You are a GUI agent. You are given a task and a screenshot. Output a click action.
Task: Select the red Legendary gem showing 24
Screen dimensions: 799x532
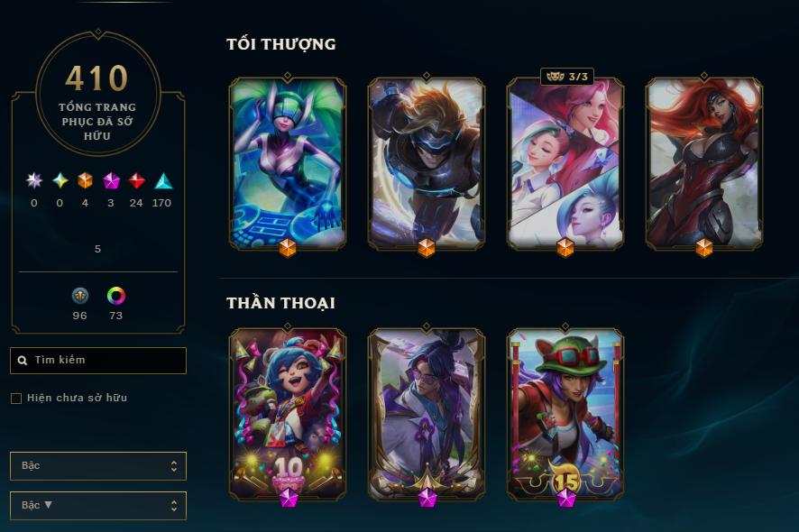coord(136,180)
